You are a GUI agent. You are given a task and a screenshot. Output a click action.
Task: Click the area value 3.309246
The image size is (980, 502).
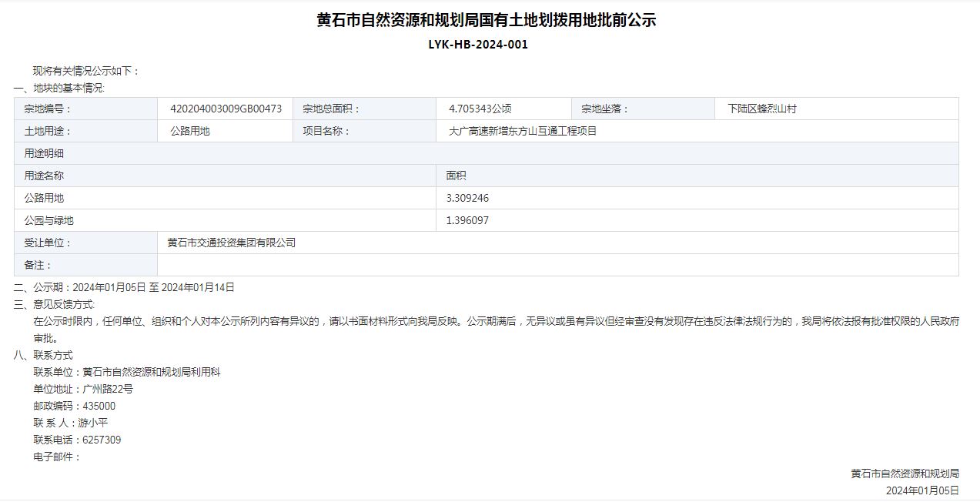click(x=467, y=198)
